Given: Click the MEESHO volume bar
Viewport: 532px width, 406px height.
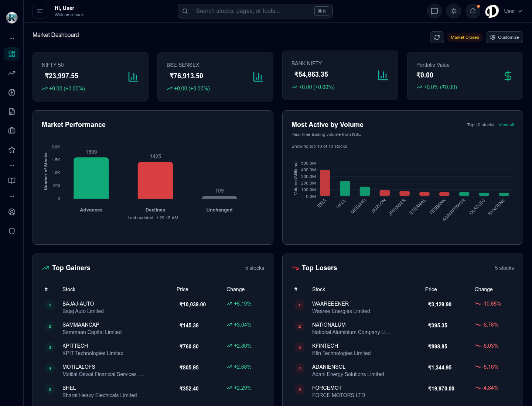Looking at the screenshot, I should (365, 191).
